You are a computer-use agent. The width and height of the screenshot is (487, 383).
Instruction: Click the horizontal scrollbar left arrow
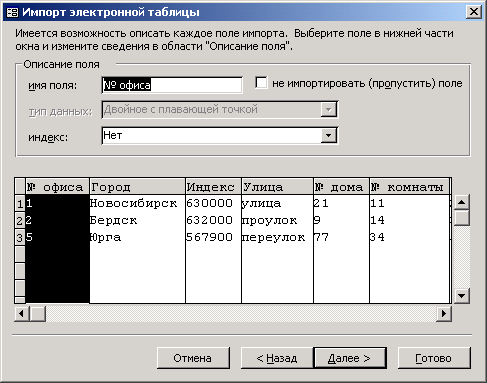tap(22, 314)
